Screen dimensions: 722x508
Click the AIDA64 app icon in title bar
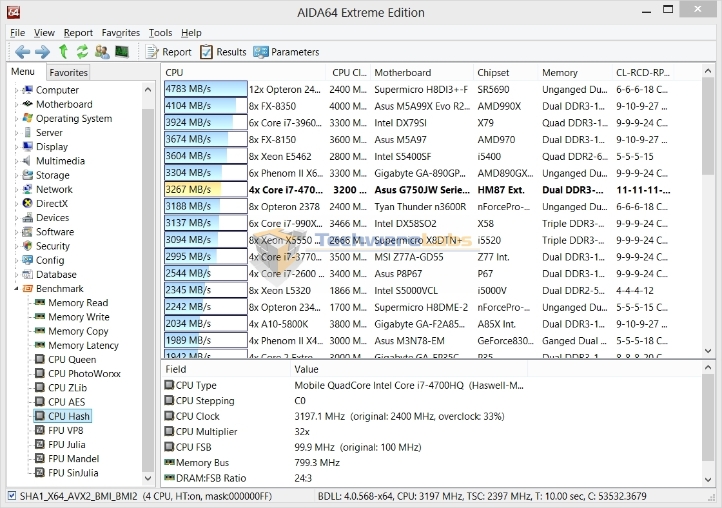13,12
